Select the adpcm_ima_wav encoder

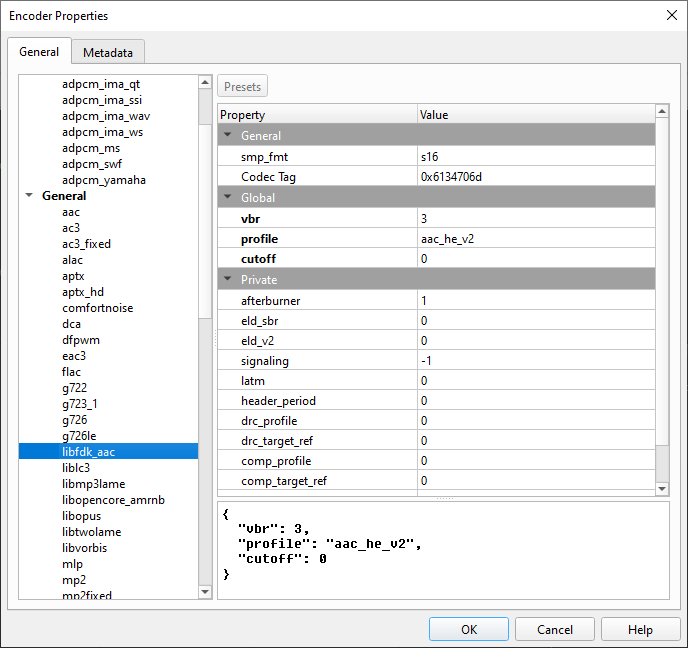[106, 116]
